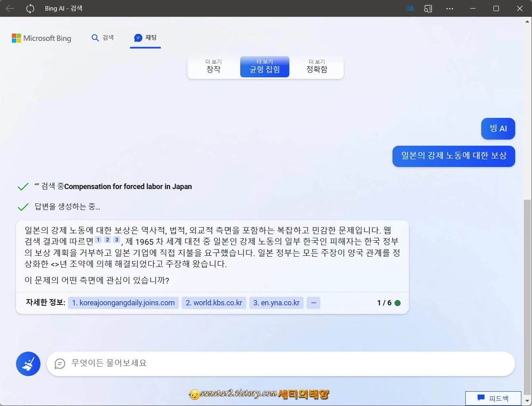Open citation footnote 3
Image resolution: width=532 pixels, height=406 pixels.
(x=117, y=240)
